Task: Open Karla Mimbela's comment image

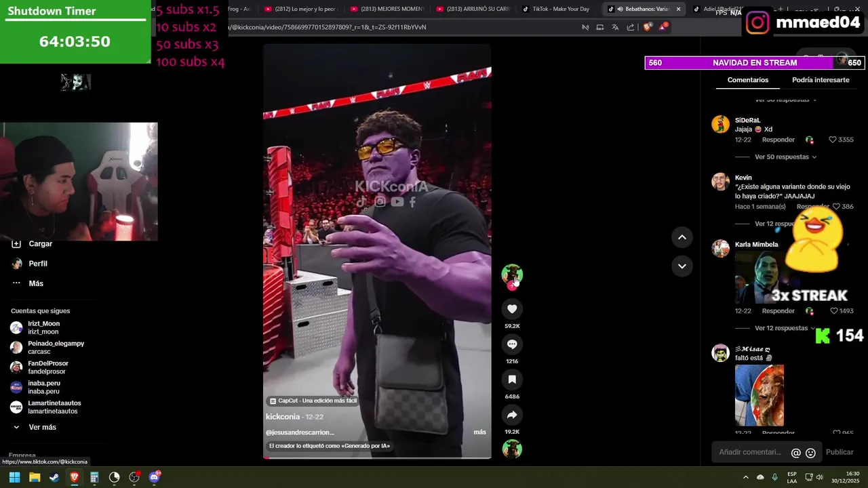Action: pos(759,278)
